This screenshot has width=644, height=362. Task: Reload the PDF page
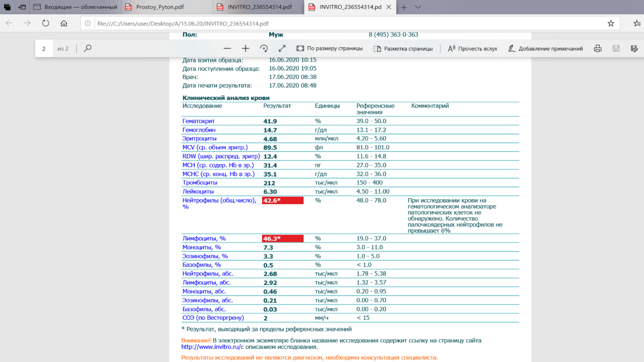pyautogui.click(x=46, y=23)
